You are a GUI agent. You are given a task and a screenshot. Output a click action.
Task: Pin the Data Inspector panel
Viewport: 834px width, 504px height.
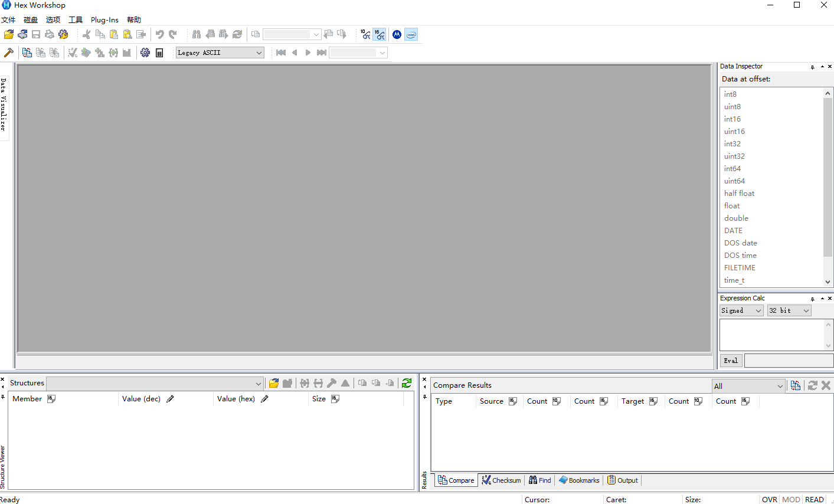point(813,67)
